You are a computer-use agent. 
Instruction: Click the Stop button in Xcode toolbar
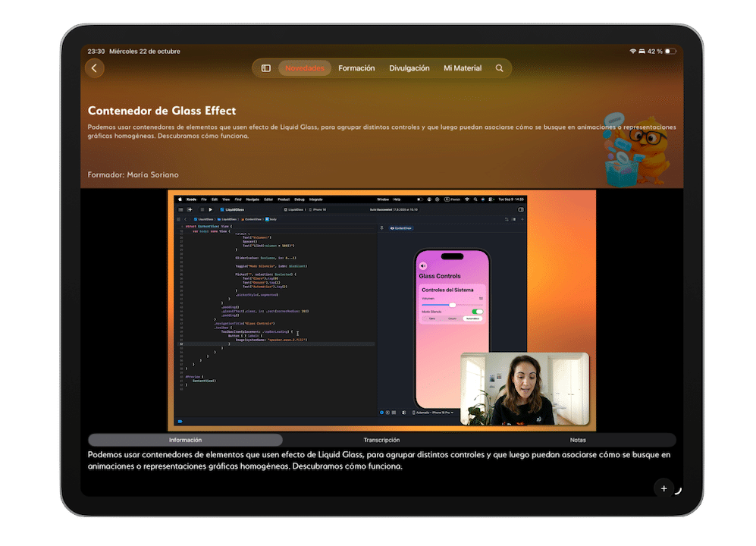tap(202, 209)
